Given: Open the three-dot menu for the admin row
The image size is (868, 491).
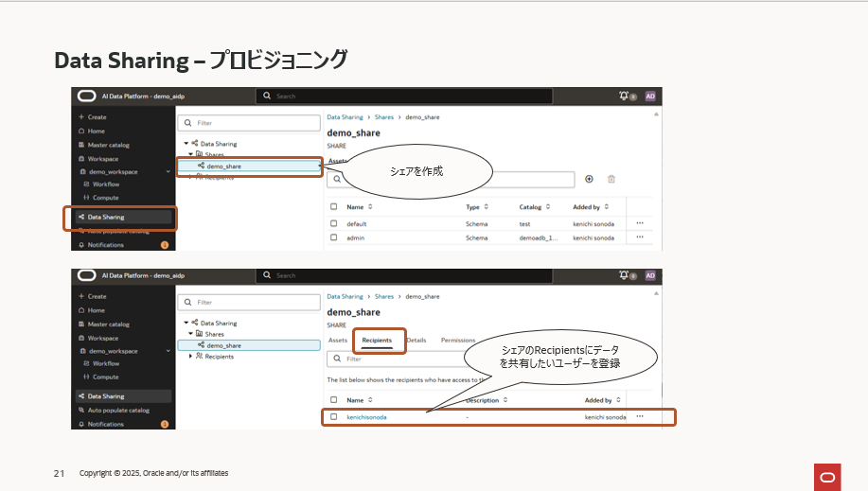Looking at the screenshot, I should pos(640,237).
